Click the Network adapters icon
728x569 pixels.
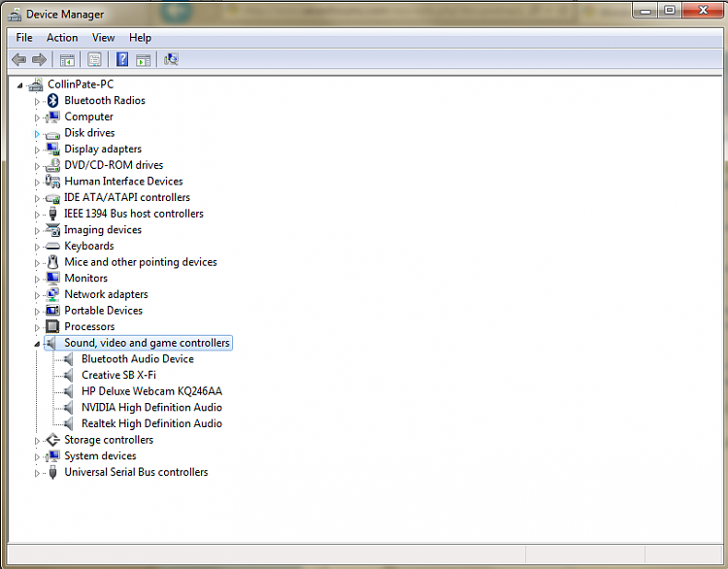(53, 294)
